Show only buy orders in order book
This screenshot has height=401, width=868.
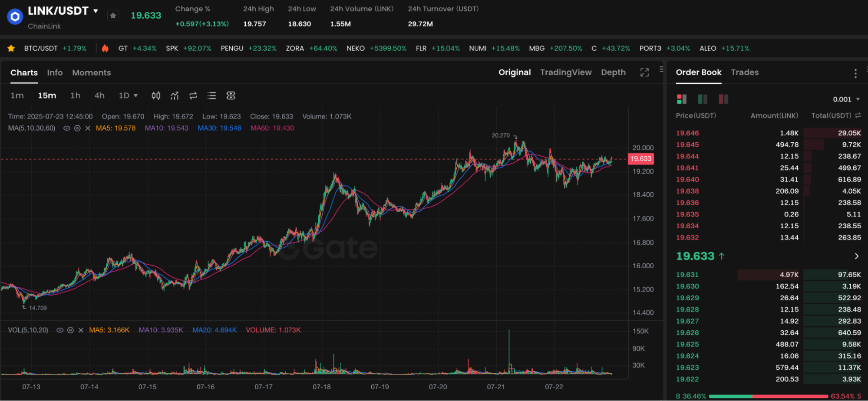pyautogui.click(x=703, y=99)
